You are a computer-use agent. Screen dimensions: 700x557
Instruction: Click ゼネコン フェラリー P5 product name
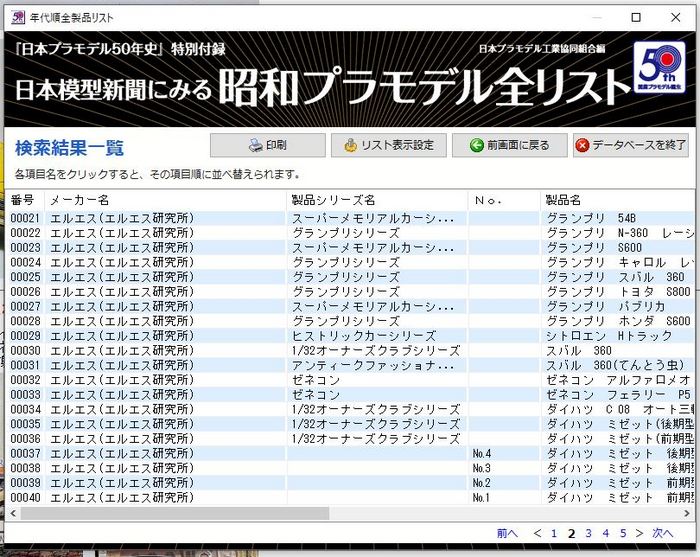tap(619, 395)
